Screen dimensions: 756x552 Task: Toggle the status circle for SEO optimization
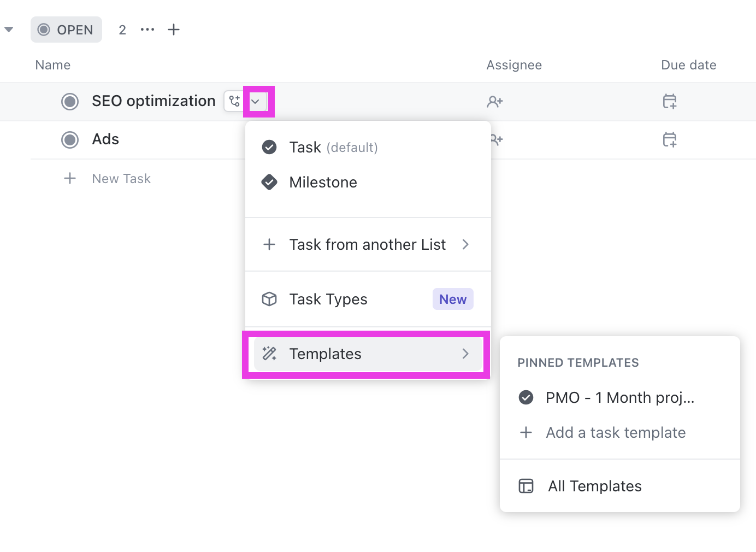coord(70,101)
